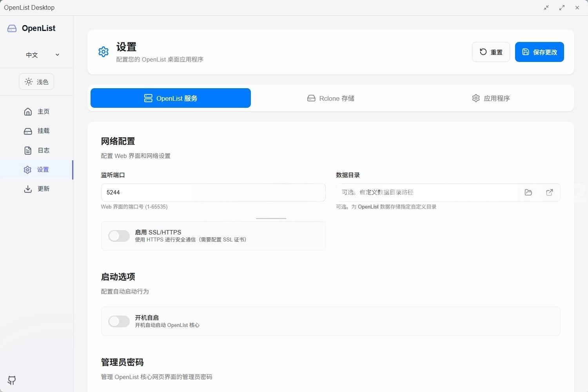588x392 pixels.
Task: Click the 监听端口 port input field
Action: [x=213, y=192]
